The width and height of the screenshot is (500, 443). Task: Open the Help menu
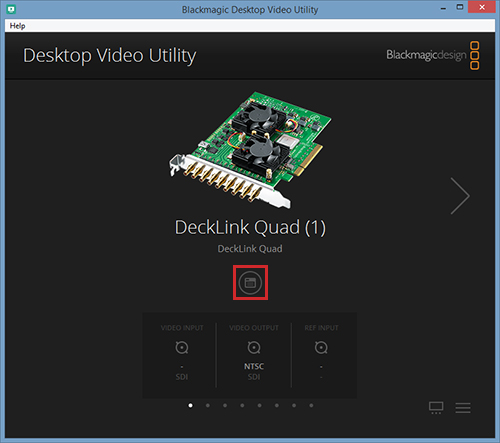17,26
